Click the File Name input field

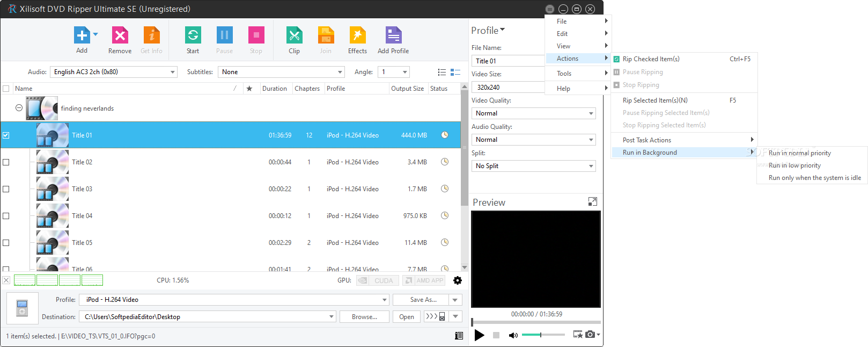pyautogui.click(x=508, y=61)
